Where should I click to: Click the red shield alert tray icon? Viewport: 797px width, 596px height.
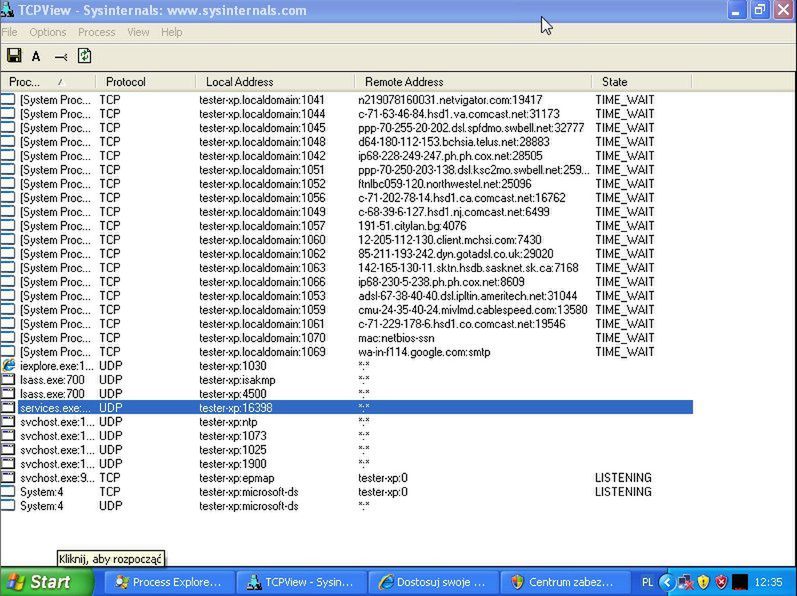[721, 582]
